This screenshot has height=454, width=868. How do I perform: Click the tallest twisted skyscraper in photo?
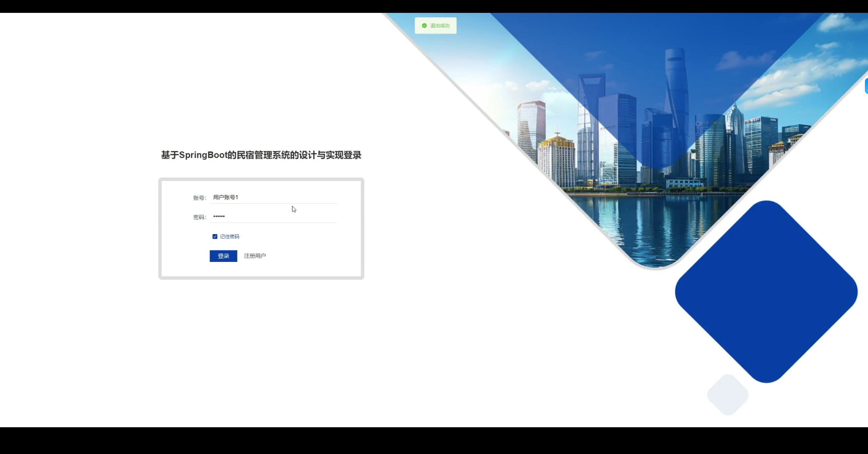[676, 85]
